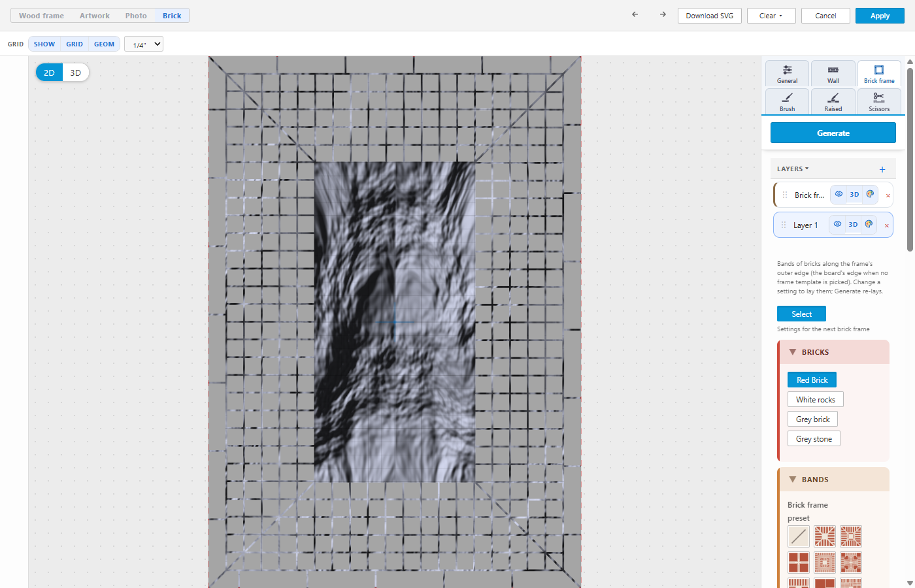Choose the Raised tool
The height and width of the screenshot is (588, 915).
(x=833, y=101)
